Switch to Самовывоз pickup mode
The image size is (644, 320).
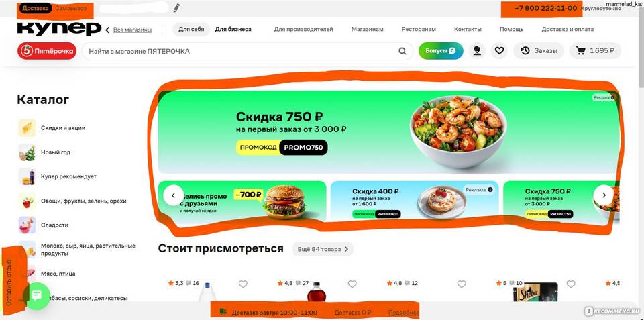[71, 8]
